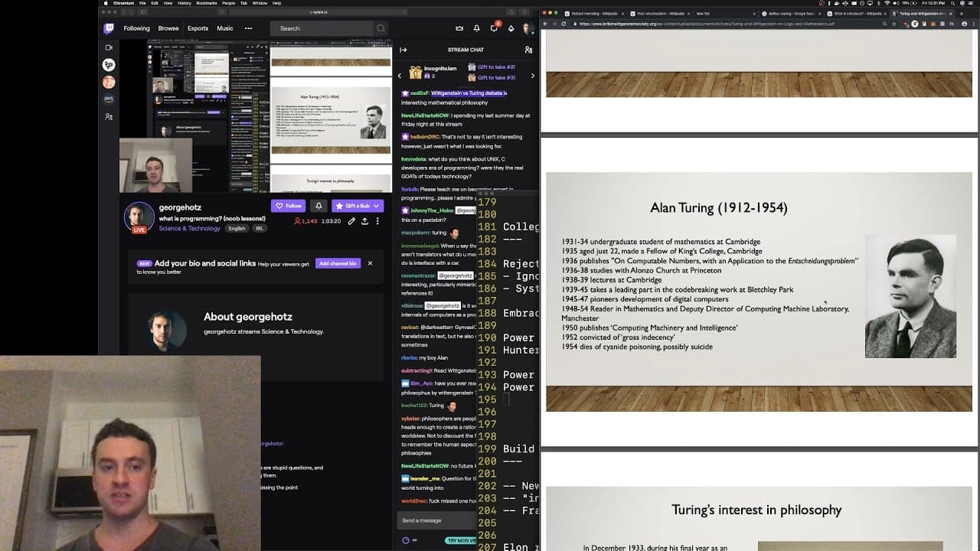Image resolution: width=980 pixels, height=551 pixels.
Task: Open the Get Bits diamond icon
Action: click(511, 28)
